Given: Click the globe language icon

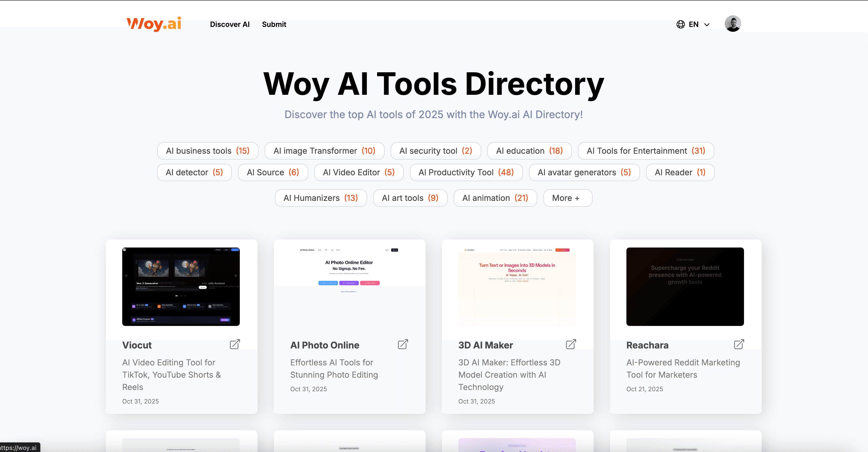Looking at the screenshot, I should point(680,24).
